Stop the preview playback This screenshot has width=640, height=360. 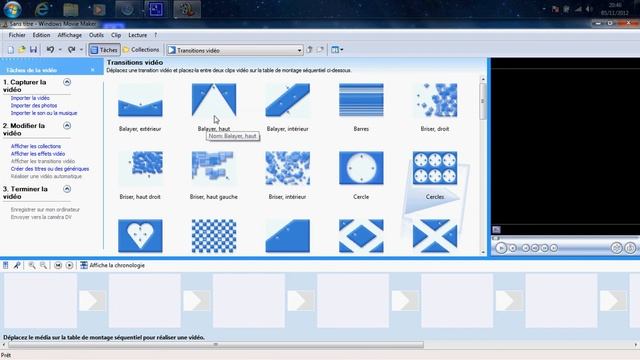tap(513, 248)
